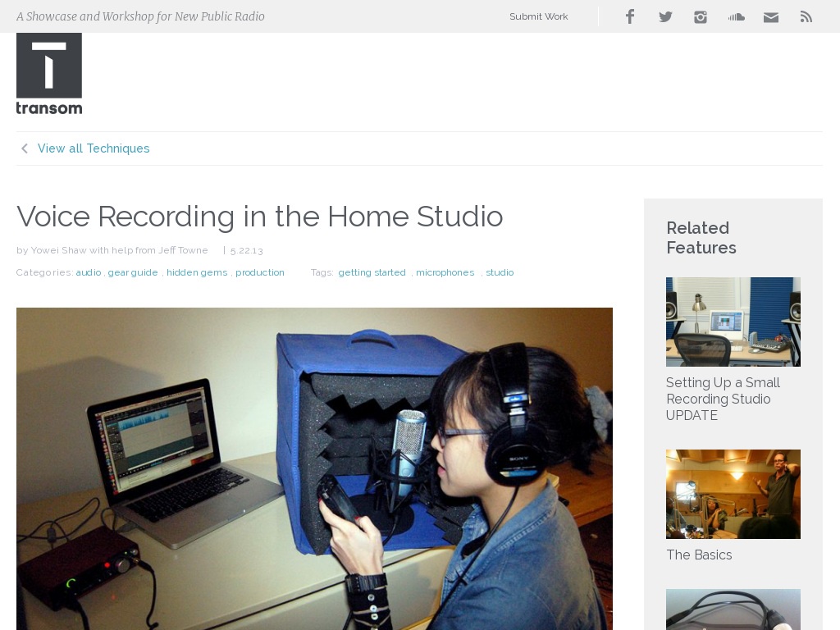The height and width of the screenshot is (630, 840).
Task: Click the 'Related Features' heading
Action: (x=701, y=238)
